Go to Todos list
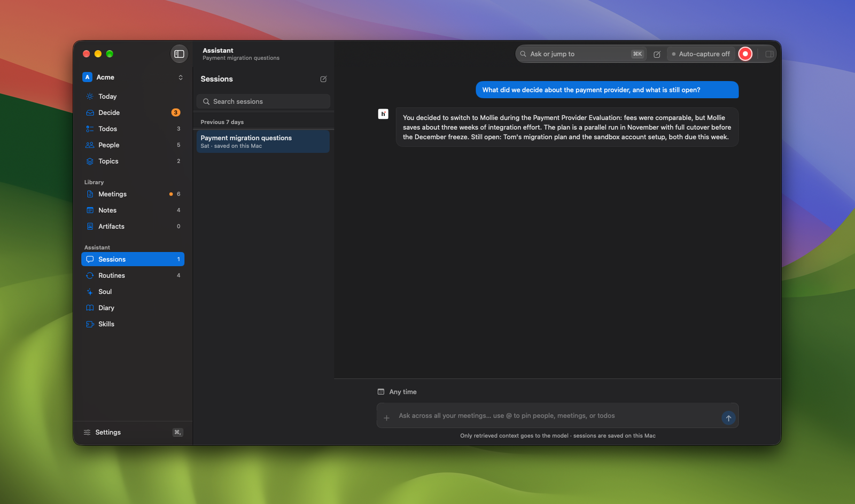 (133, 129)
